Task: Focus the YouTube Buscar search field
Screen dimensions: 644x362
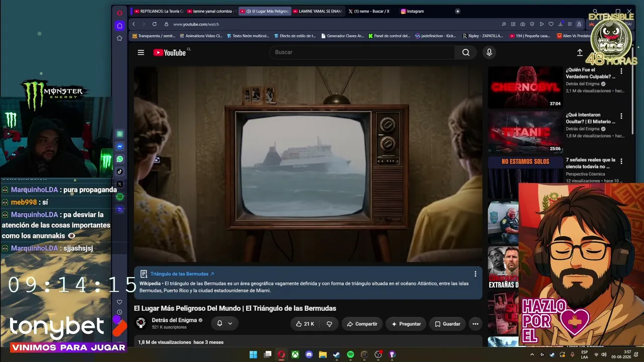Action: tap(362, 52)
